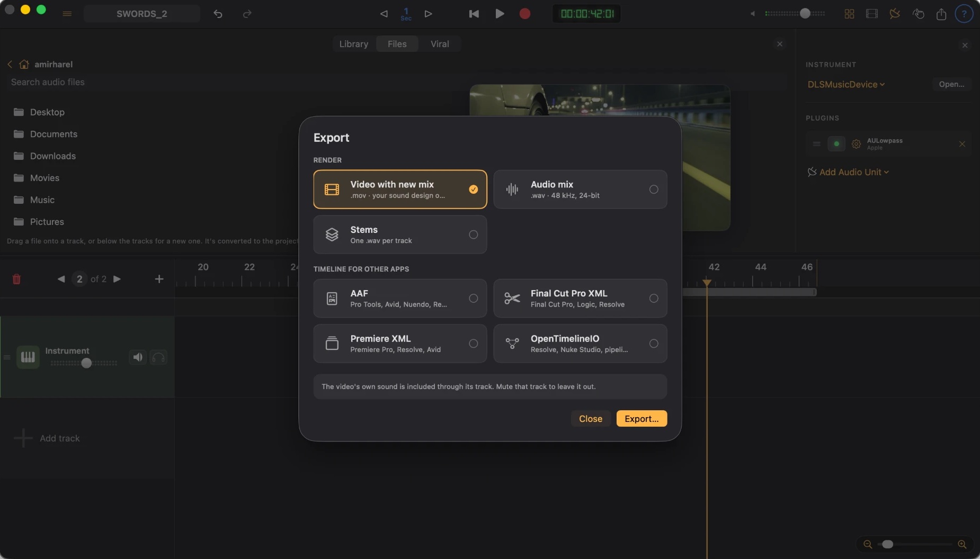Open the DLSMusicDevice instrument dropdown
This screenshot has height=559, width=980.
[x=846, y=84]
